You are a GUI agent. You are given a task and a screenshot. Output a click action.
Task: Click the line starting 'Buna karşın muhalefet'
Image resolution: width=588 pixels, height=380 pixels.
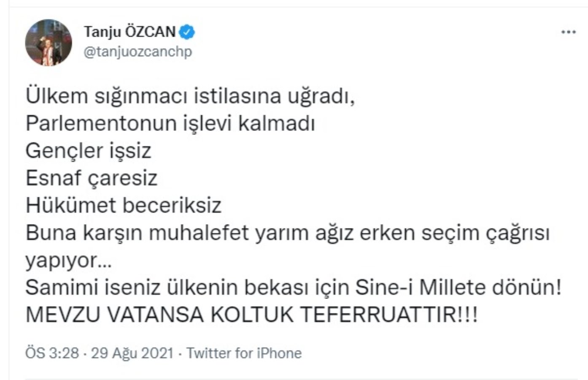tap(288, 233)
